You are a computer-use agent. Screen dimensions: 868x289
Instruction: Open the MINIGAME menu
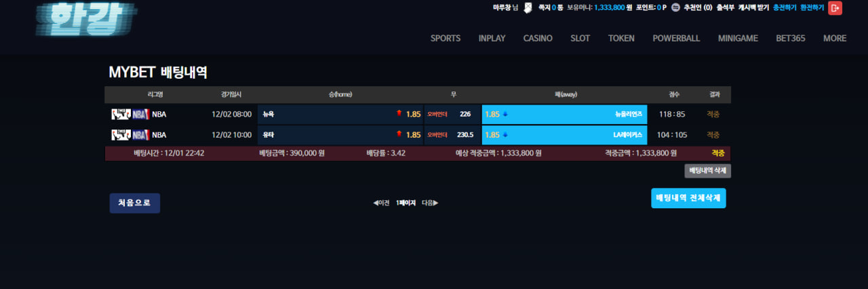738,39
